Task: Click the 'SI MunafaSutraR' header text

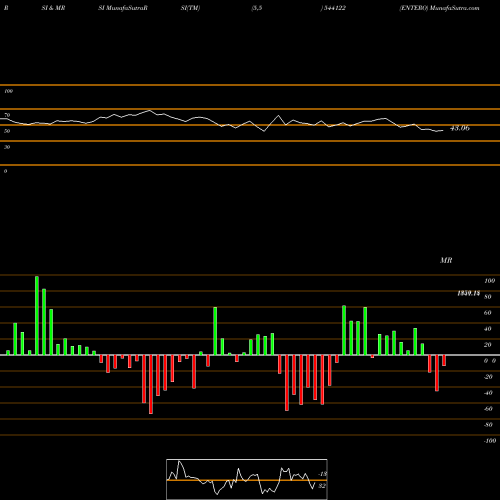Action: pyautogui.click(x=123, y=8)
